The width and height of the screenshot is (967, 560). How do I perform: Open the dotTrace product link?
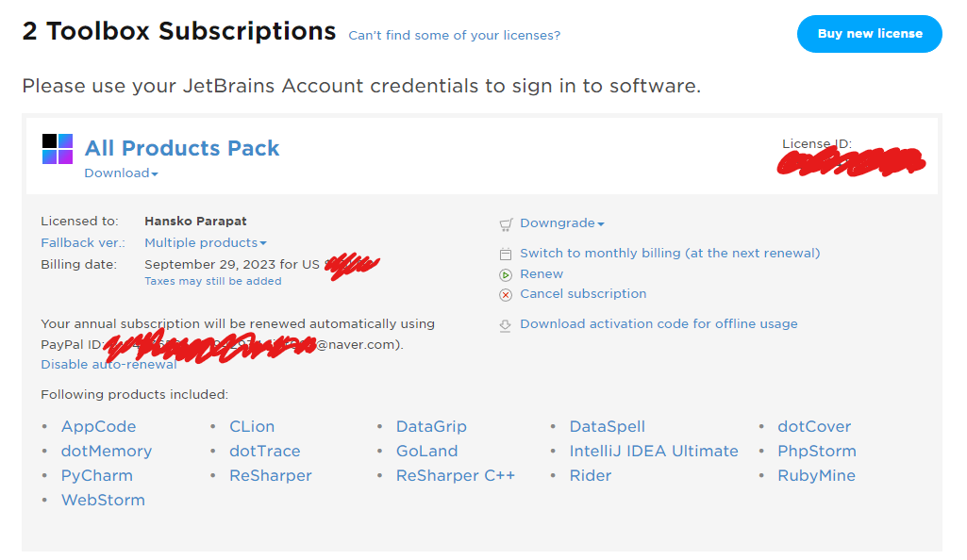(264, 451)
